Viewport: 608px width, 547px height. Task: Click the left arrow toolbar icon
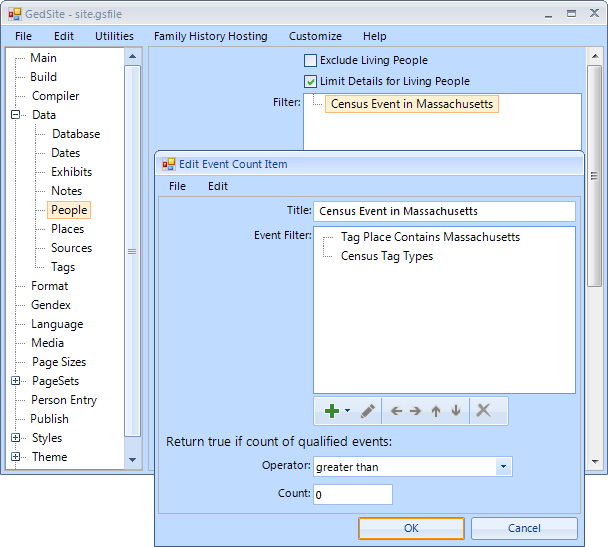click(x=396, y=411)
